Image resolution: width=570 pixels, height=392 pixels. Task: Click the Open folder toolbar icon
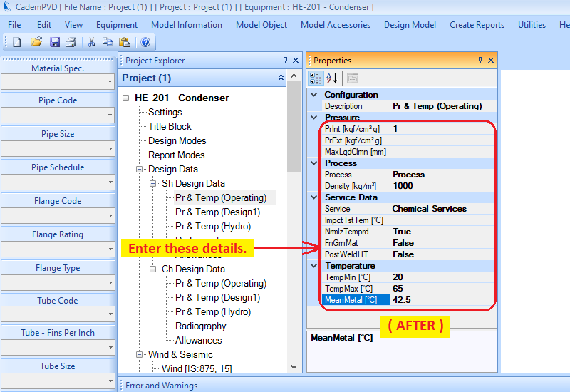pos(36,43)
